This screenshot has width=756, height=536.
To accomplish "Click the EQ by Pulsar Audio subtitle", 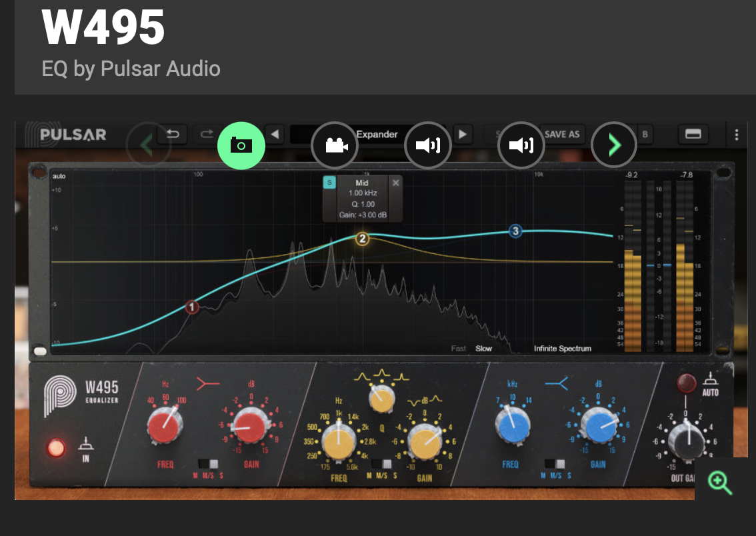I will (x=131, y=69).
